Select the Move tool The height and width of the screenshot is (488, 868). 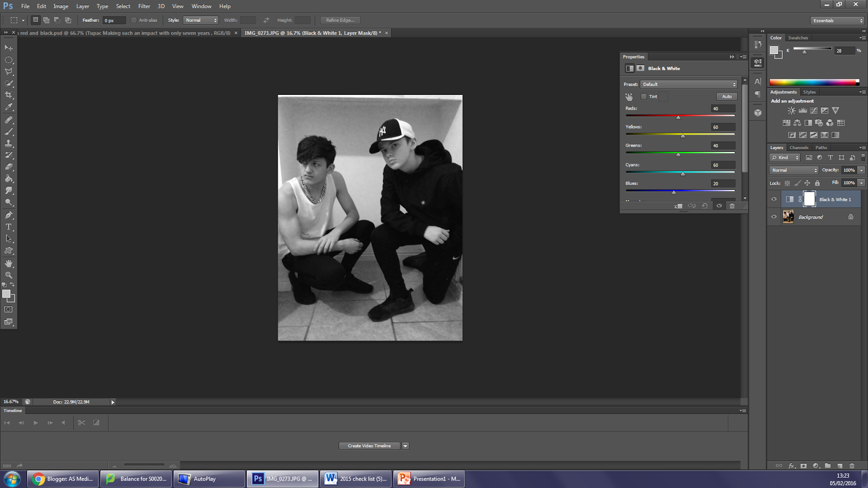coord(9,48)
